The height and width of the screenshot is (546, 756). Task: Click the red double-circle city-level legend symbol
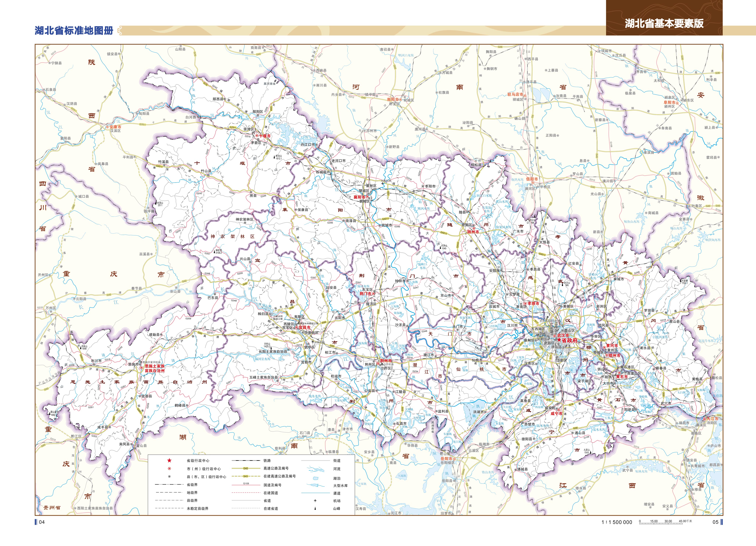pyautogui.click(x=169, y=469)
